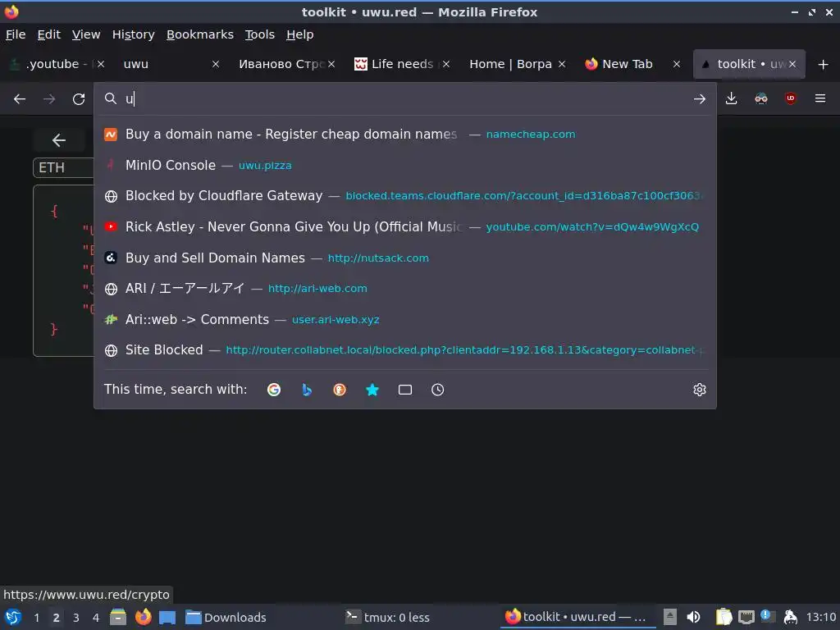Open the View menu
The image size is (840, 630).
(x=86, y=34)
